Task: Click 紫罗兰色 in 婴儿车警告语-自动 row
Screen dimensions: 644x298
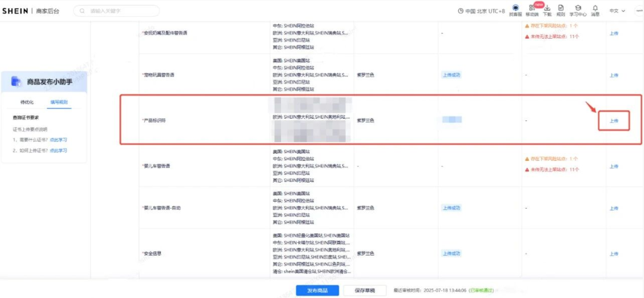Action: click(x=366, y=208)
